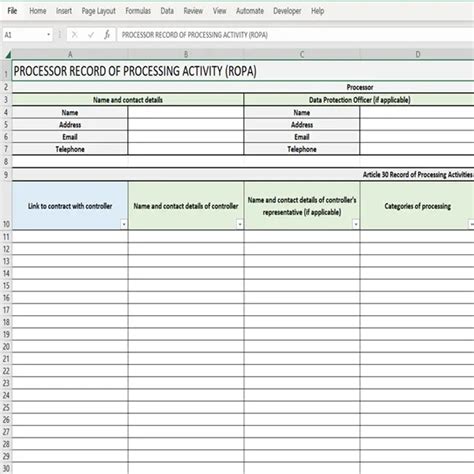Select column C header

coord(302,54)
